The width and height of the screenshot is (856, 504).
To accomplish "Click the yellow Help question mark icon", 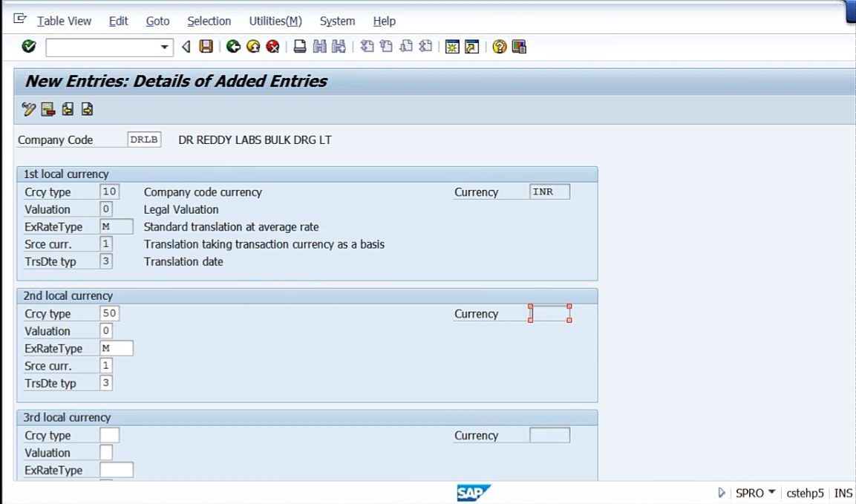I will click(x=499, y=47).
